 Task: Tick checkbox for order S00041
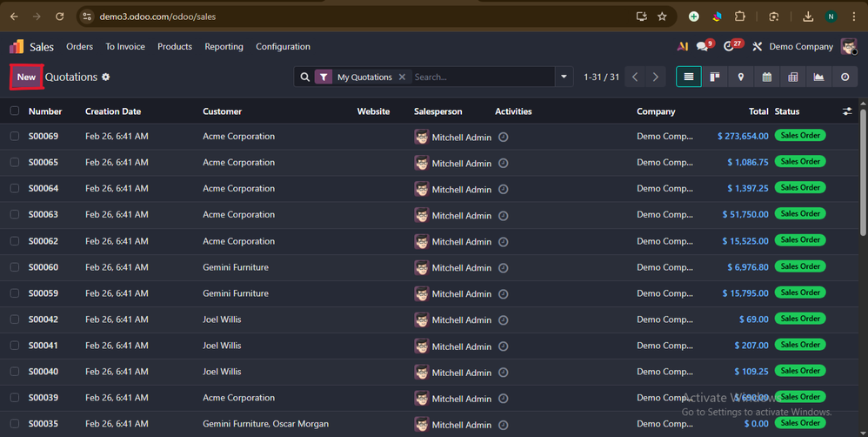(x=15, y=345)
